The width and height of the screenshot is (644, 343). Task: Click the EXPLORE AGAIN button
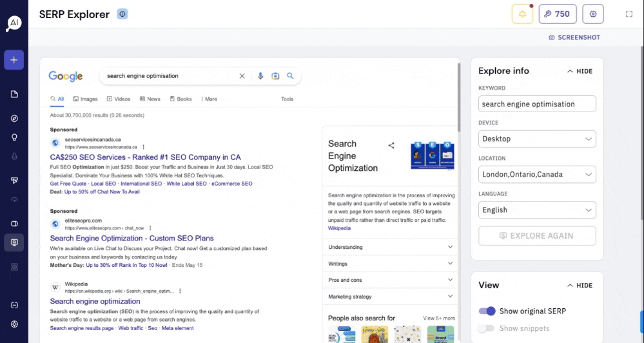537,236
